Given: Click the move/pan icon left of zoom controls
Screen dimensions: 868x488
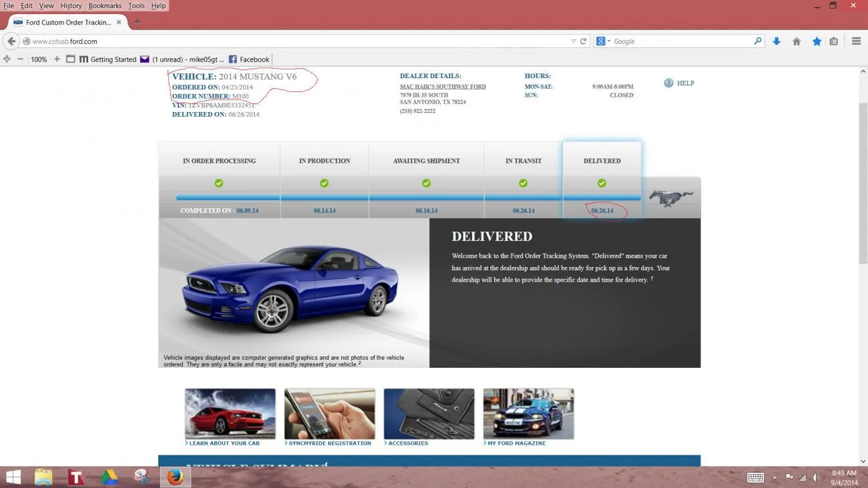Looking at the screenshot, I should tap(7, 59).
